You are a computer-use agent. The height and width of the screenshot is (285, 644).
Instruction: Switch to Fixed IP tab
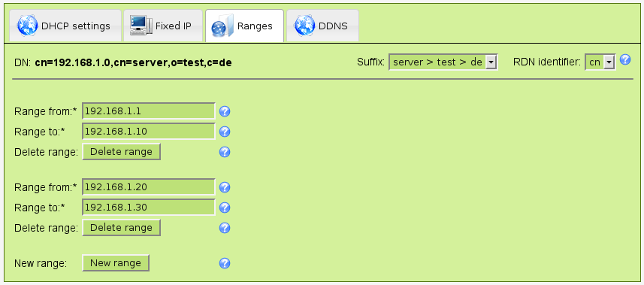tap(163, 26)
